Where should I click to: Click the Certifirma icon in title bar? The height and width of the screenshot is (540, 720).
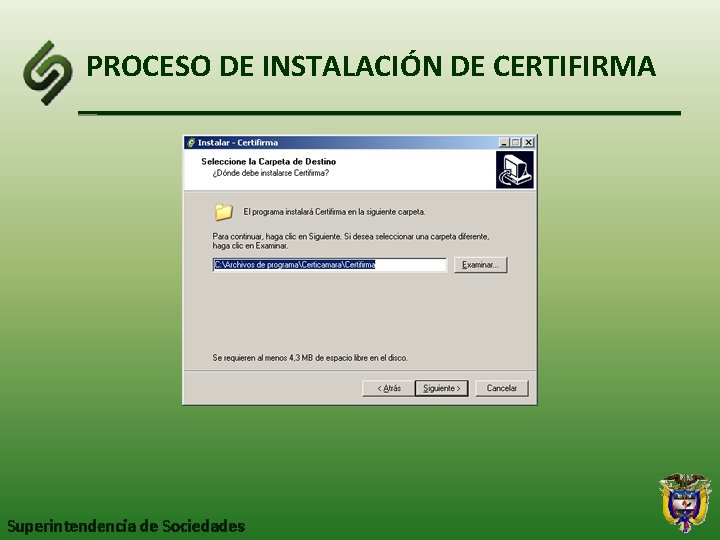coord(191,143)
